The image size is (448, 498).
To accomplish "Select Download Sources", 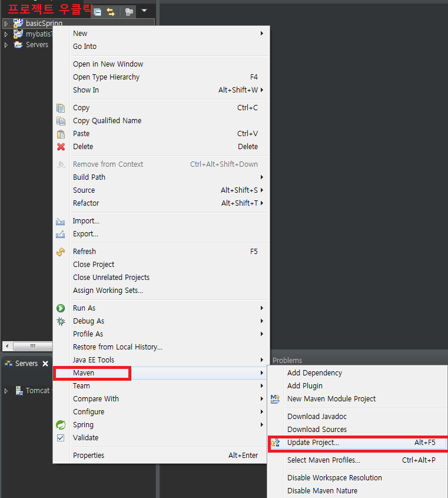I will tap(357, 430).
